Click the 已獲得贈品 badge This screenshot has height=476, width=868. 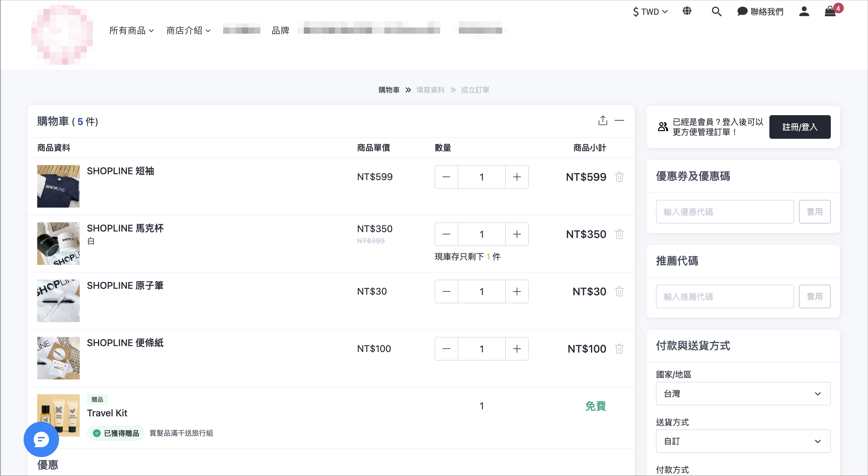[115, 433]
